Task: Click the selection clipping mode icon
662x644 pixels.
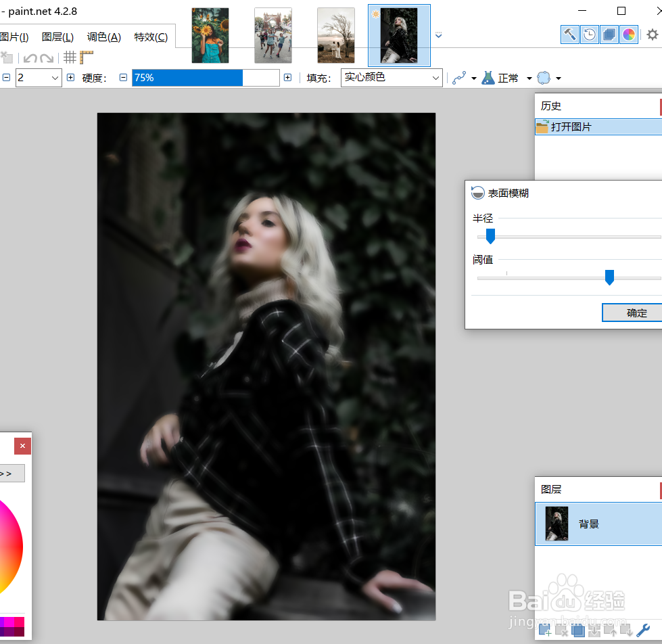Action: [544, 78]
